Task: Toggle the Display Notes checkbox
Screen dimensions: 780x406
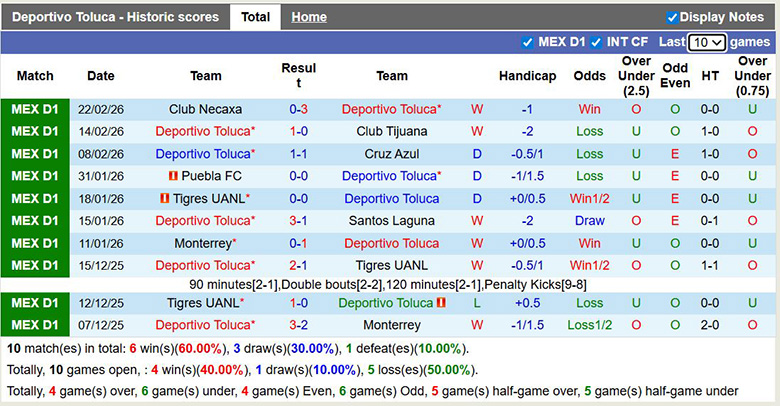Action: click(x=672, y=17)
